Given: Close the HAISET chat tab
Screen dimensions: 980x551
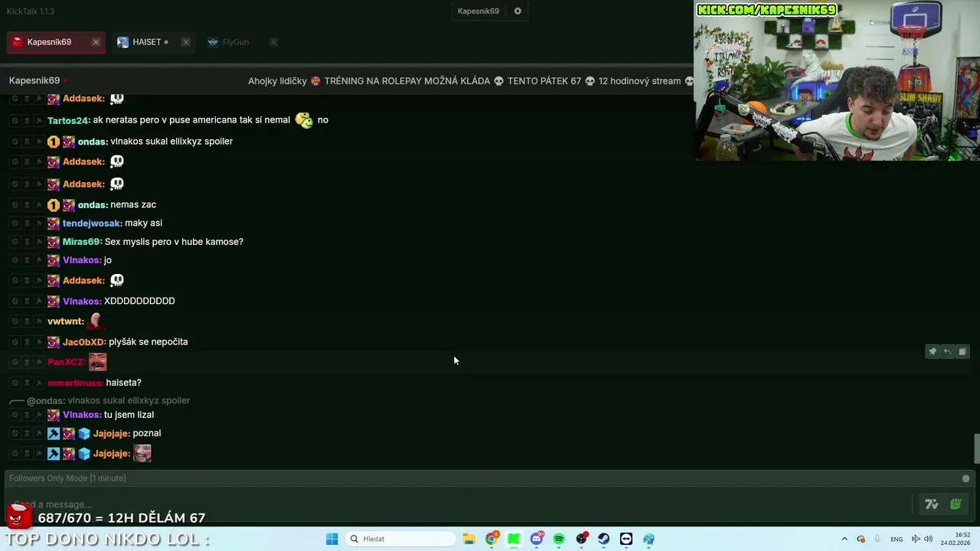Looking at the screenshot, I should pos(185,42).
